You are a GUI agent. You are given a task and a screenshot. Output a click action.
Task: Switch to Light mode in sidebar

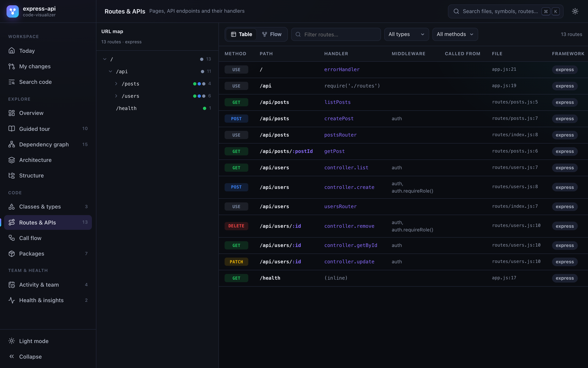(x=48, y=341)
